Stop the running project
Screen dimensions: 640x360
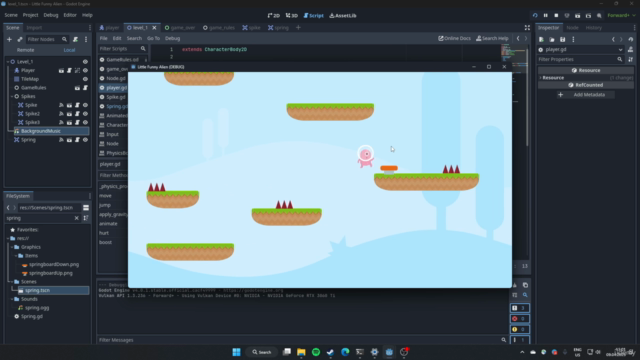(x=556, y=16)
